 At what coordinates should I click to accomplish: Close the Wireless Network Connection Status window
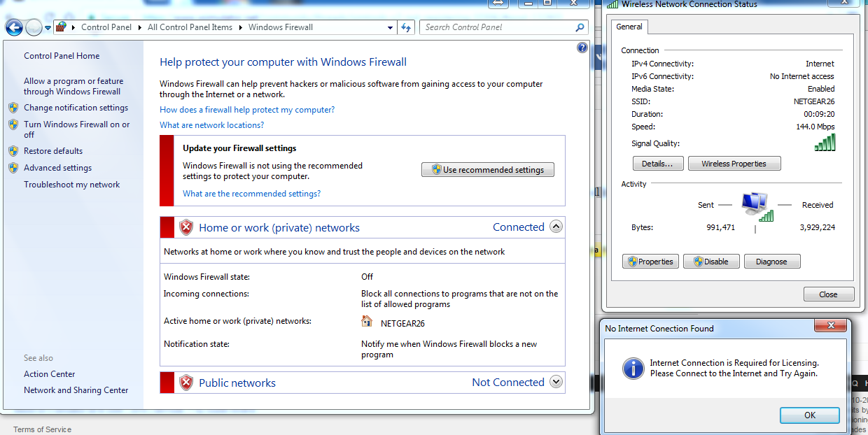tap(829, 294)
